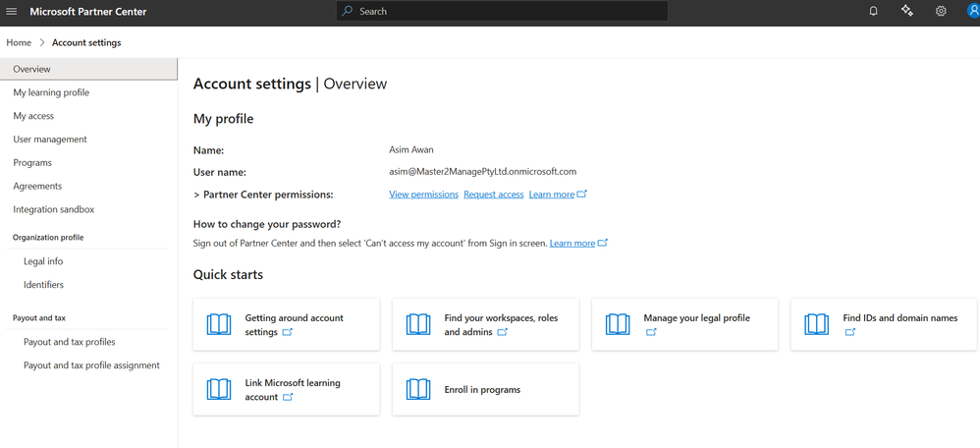The image size is (980, 448).
Task: Click the Organization profile section header
Action: [48, 238]
